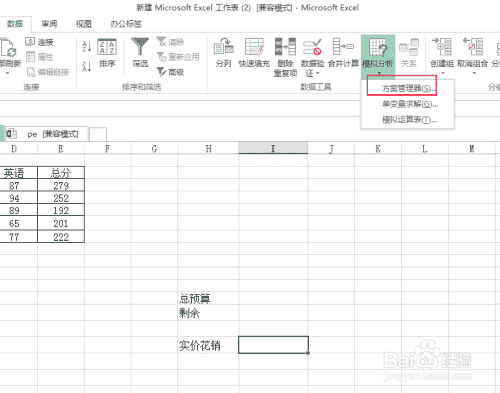Choose 模拟运算表(T) from the menu
Image resolution: width=500 pixels, height=393 pixels.
[x=407, y=119]
